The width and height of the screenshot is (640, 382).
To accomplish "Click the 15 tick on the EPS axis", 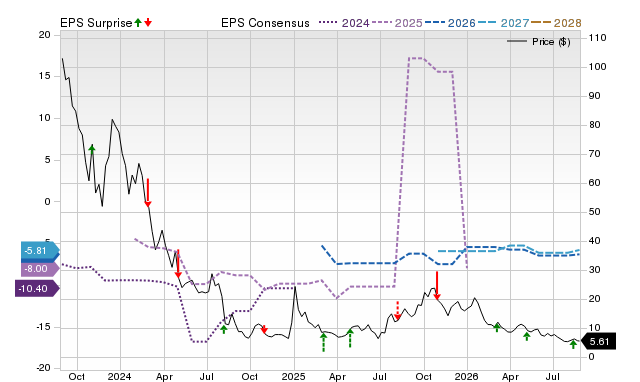I will (x=44, y=76).
